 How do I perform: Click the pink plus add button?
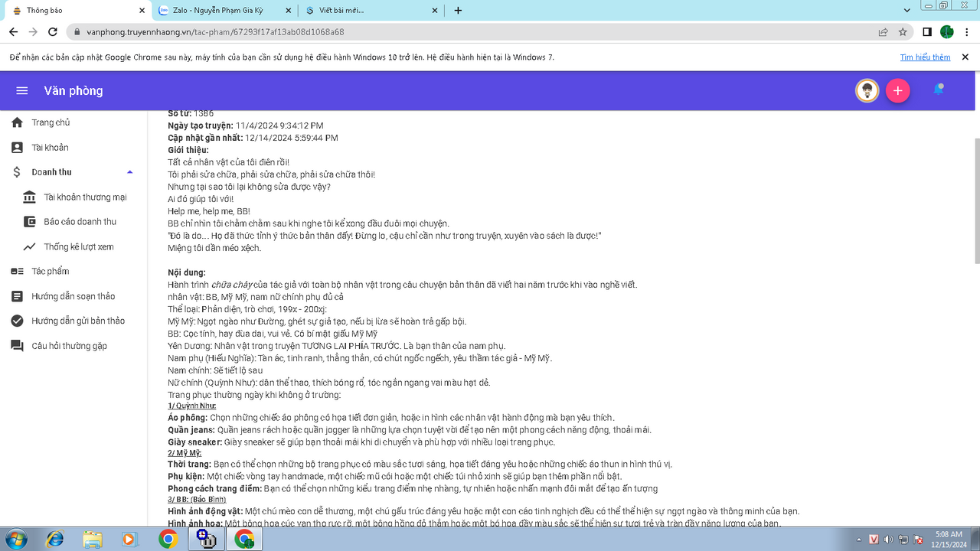tap(897, 91)
